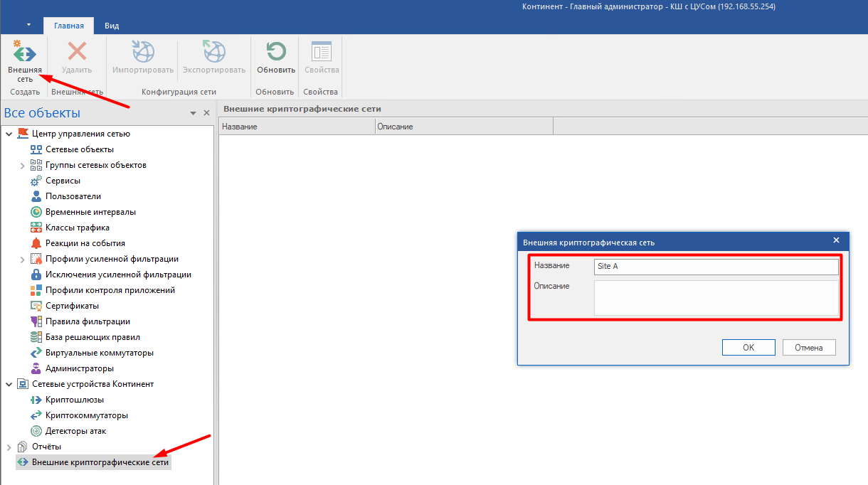Select the Сетевые устройства Континент tree item

tap(92, 384)
